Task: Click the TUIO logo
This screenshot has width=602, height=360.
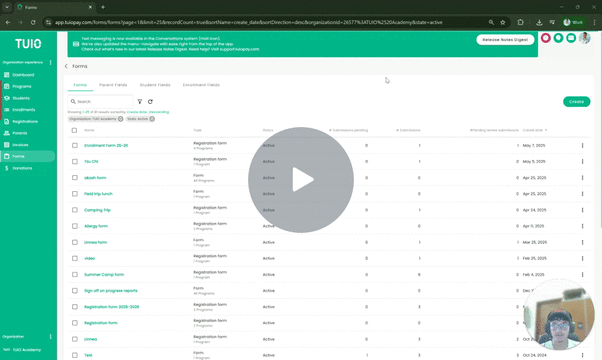Action: pos(28,44)
